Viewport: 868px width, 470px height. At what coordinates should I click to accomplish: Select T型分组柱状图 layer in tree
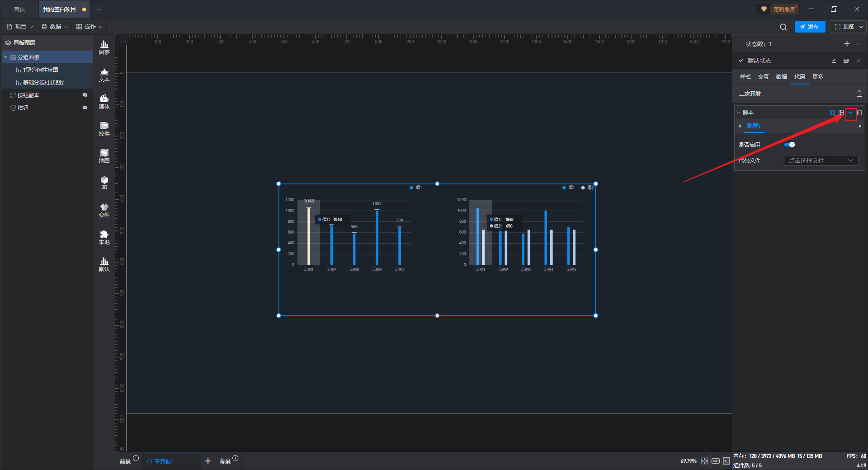click(x=41, y=70)
